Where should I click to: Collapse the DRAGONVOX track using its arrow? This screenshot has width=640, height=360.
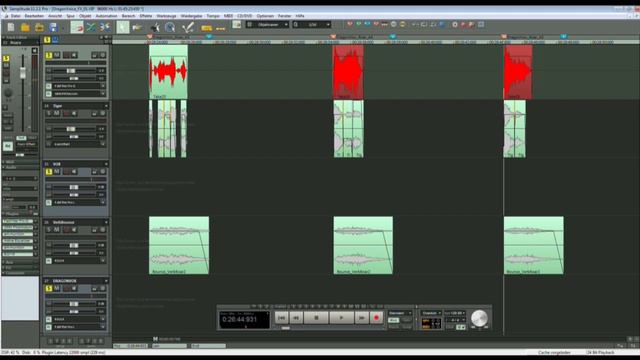[106, 281]
